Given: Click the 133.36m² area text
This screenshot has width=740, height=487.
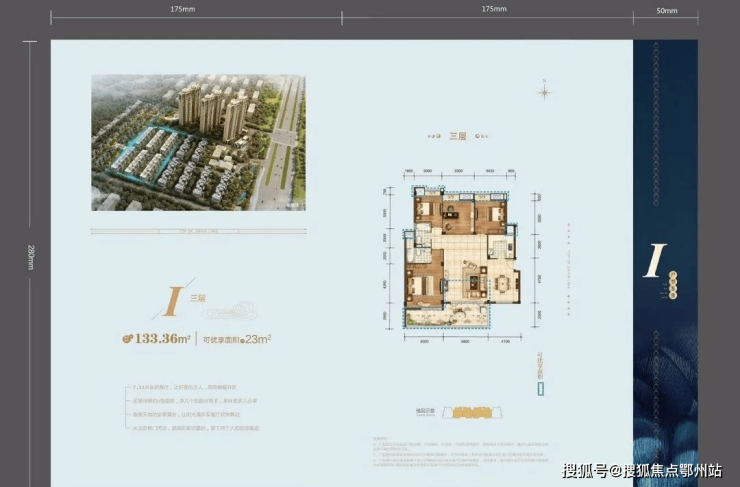Looking at the screenshot, I should (162, 339).
